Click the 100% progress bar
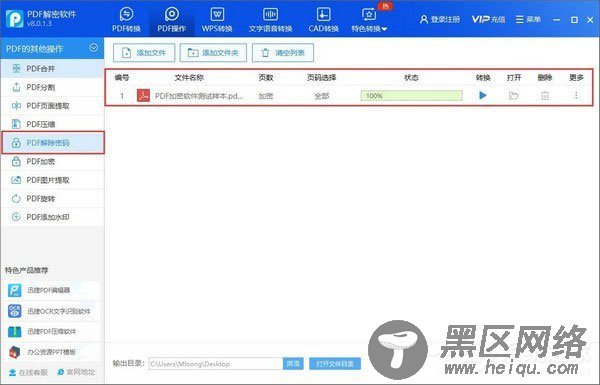Screen dimensions: 600x385 pyautogui.click(x=411, y=96)
